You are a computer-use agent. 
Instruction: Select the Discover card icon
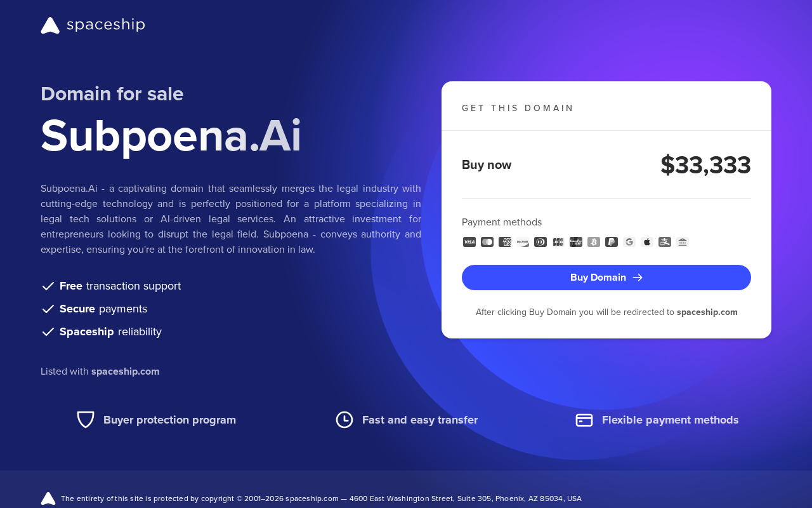coord(523,242)
